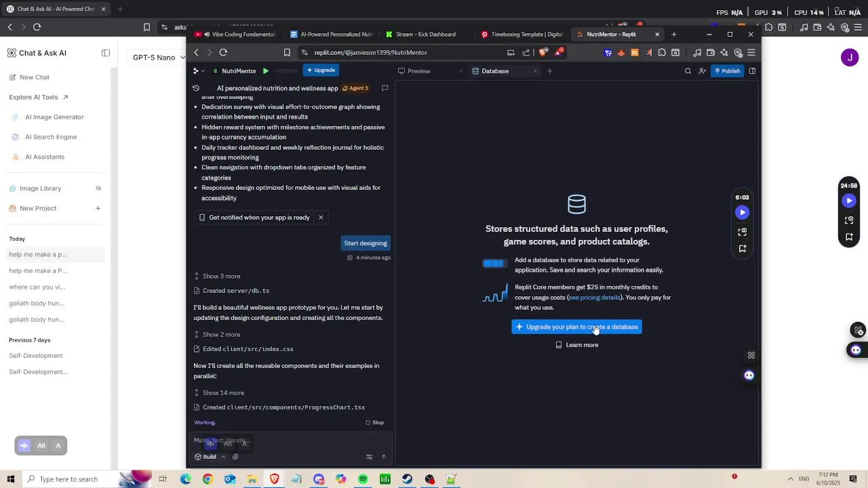Viewport: 868px width, 488px height.
Task: Attach a file with paperclip icon
Action: (235, 457)
